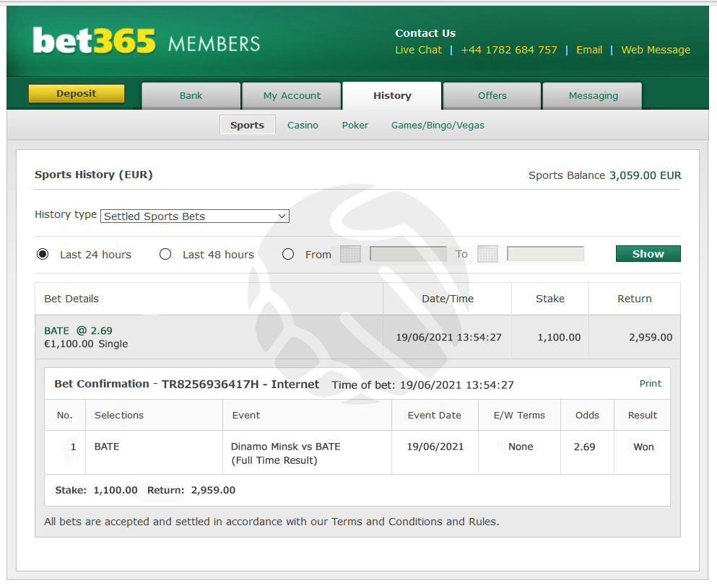Open the History type dropdown
This screenshot has height=588, width=717.
[195, 216]
